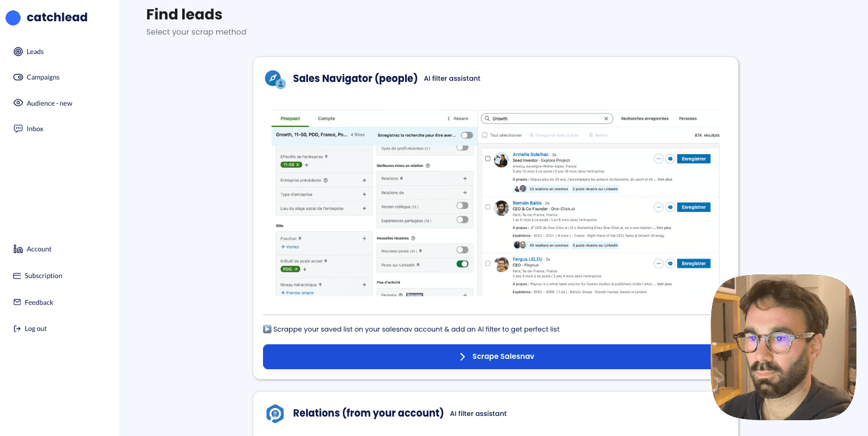868x436 pixels.
Task: Toggle the Expériences partagées switch
Action: [462, 220]
